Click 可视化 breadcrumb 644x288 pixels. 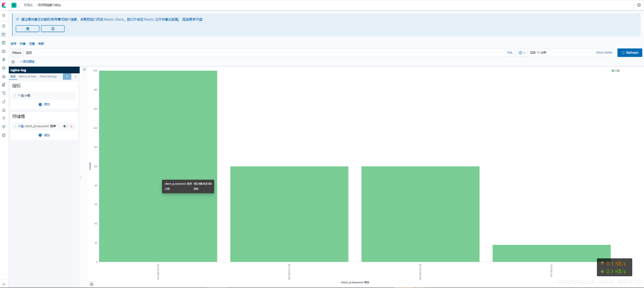click(28, 5)
